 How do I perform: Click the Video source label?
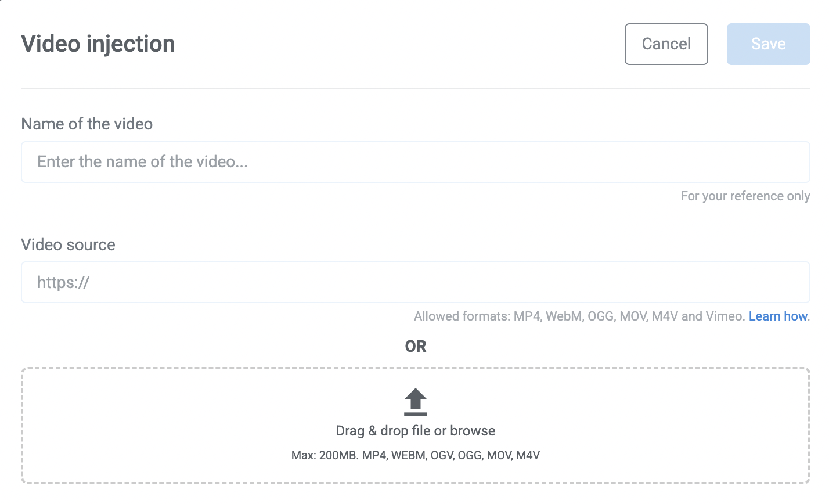click(x=68, y=244)
